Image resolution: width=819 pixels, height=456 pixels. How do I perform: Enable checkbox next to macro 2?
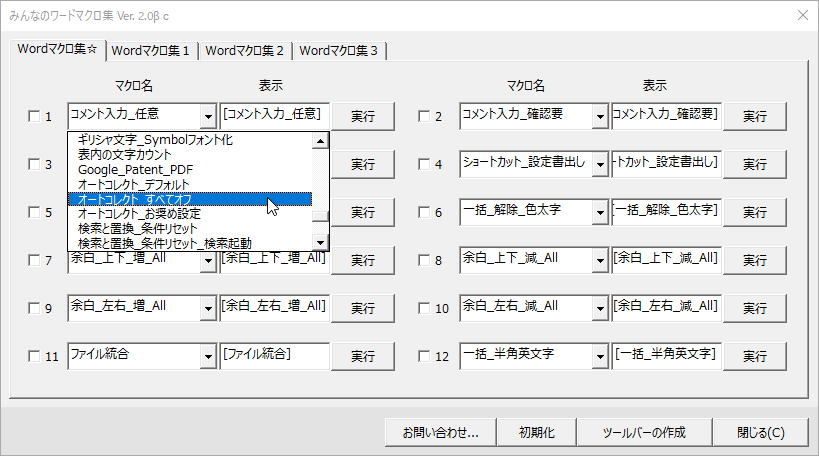(x=424, y=116)
